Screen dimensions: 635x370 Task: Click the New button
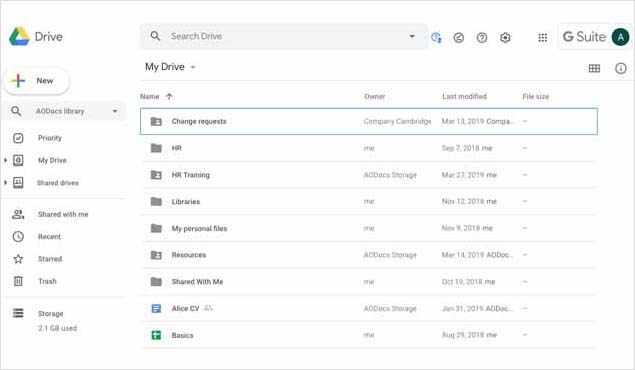(36, 81)
